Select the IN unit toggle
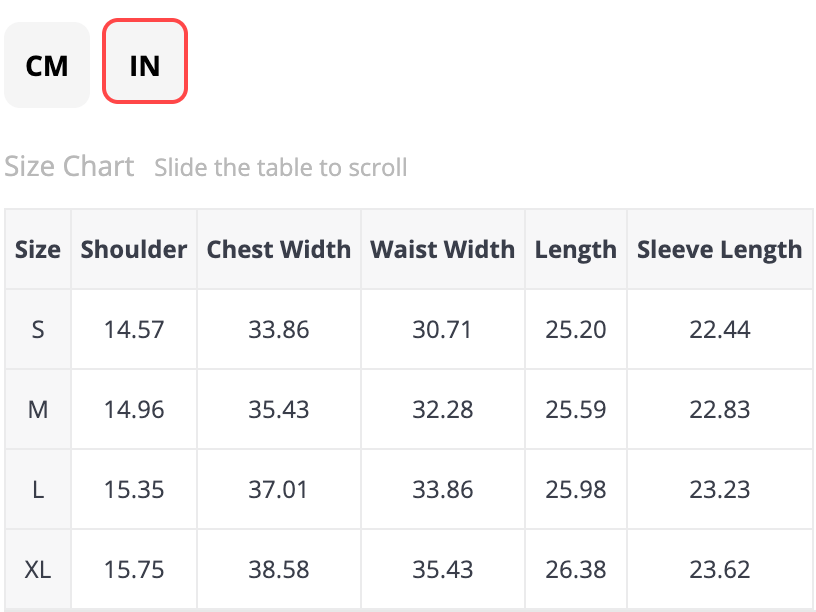 145,65
